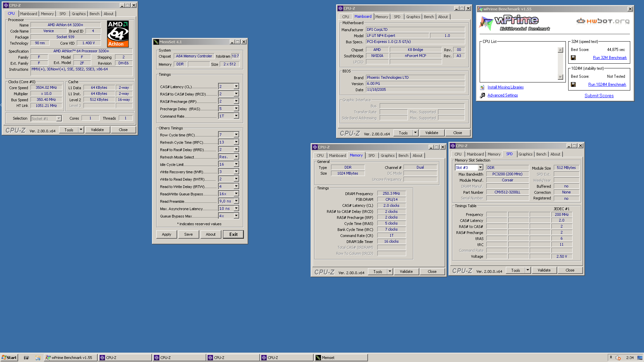Click the AMD Athlon 64 logo image

click(118, 34)
